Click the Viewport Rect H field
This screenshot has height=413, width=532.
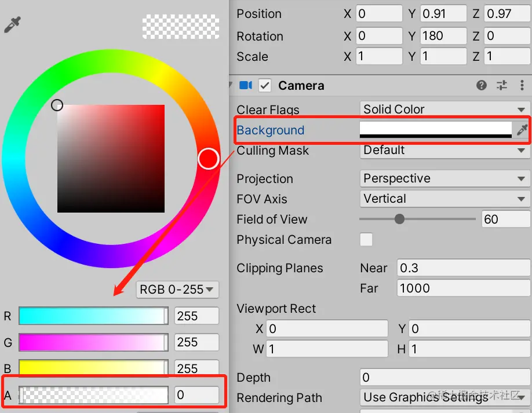click(469, 349)
